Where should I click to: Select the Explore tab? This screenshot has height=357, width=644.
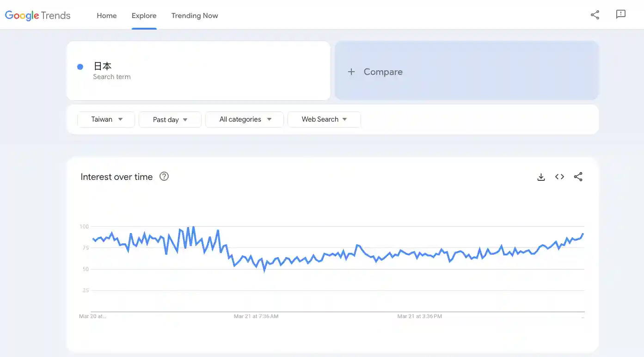coord(144,16)
